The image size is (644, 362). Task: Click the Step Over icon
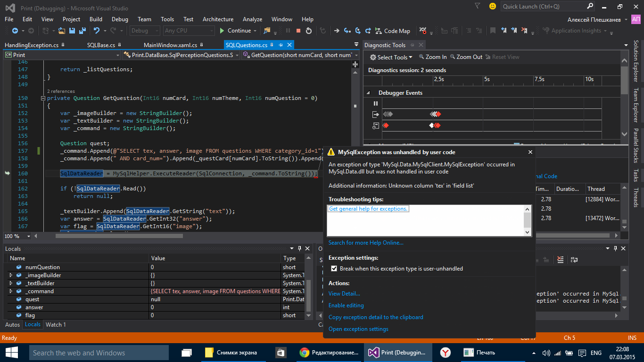[x=358, y=31]
